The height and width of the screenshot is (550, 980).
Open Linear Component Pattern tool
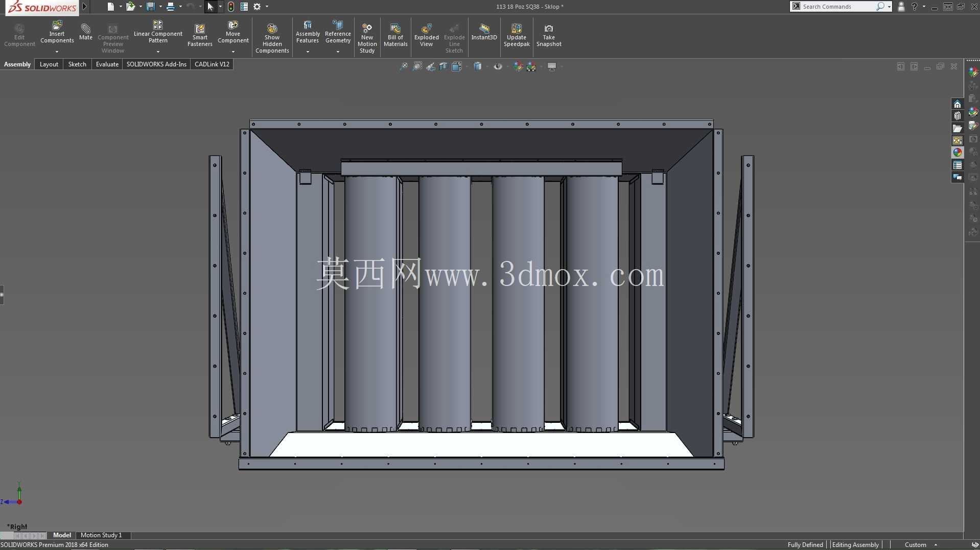click(158, 33)
